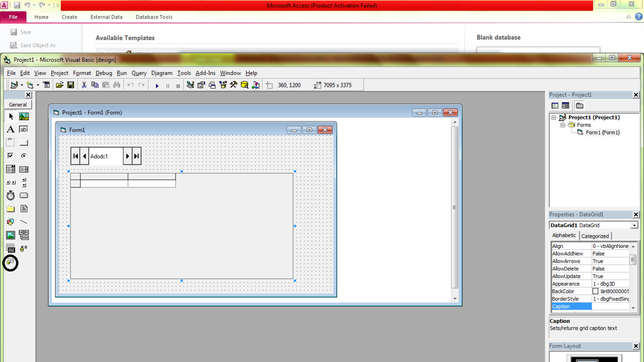Choose the DriveListBox control tool
The width and height of the screenshot is (644, 362).
24,195
